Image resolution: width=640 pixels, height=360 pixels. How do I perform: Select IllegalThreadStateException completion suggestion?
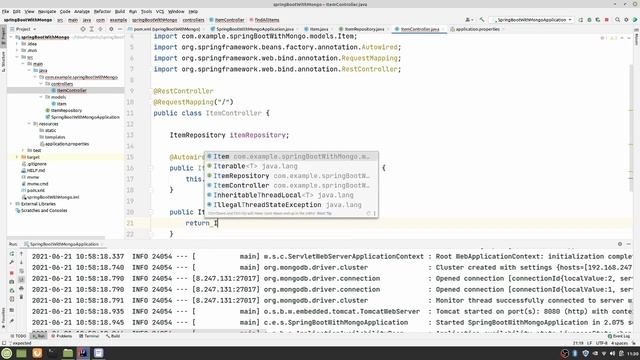291,205
